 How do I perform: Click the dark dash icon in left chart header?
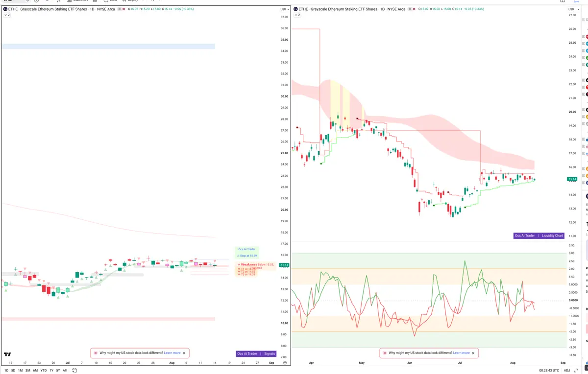[120, 9]
